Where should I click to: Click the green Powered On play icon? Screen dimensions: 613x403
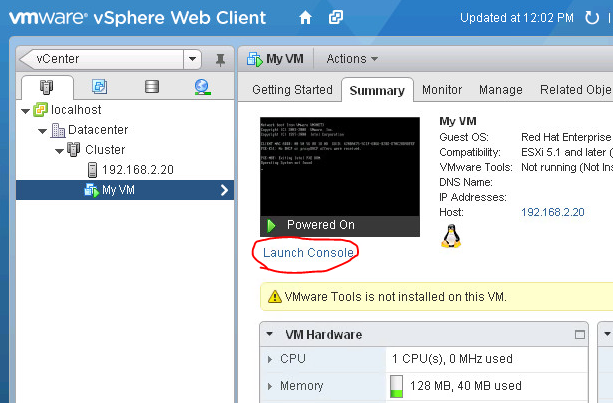[271, 226]
